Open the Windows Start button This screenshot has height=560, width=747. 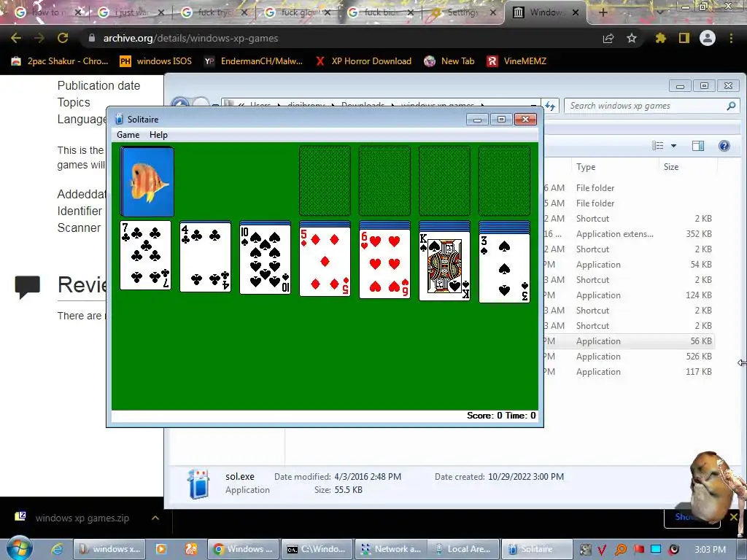[19, 548]
